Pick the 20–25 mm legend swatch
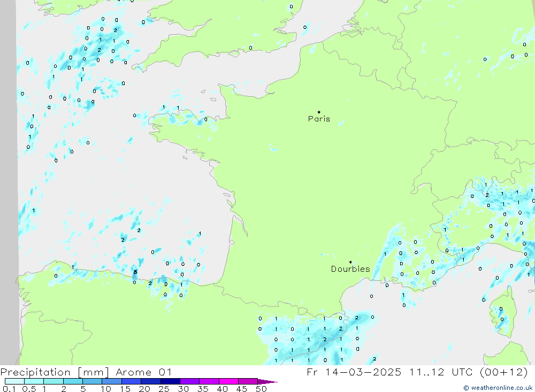Image resolution: width=535 pixels, height=392 pixels. 151,381
